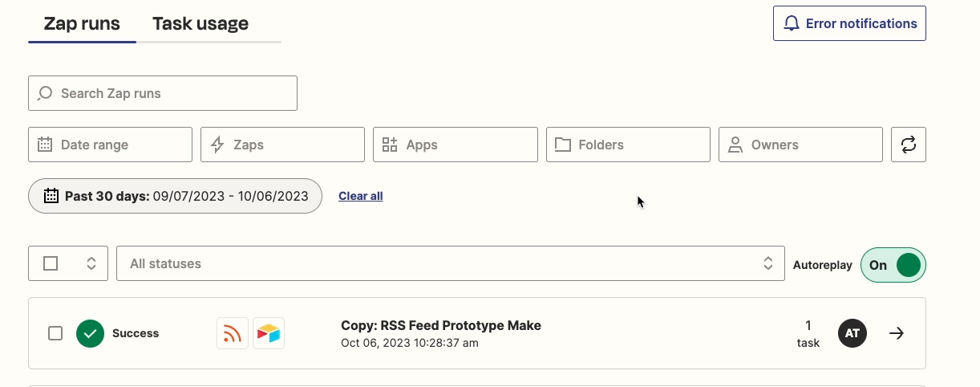Click the Clear all link
The width and height of the screenshot is (980, 387).
point(361,196)
